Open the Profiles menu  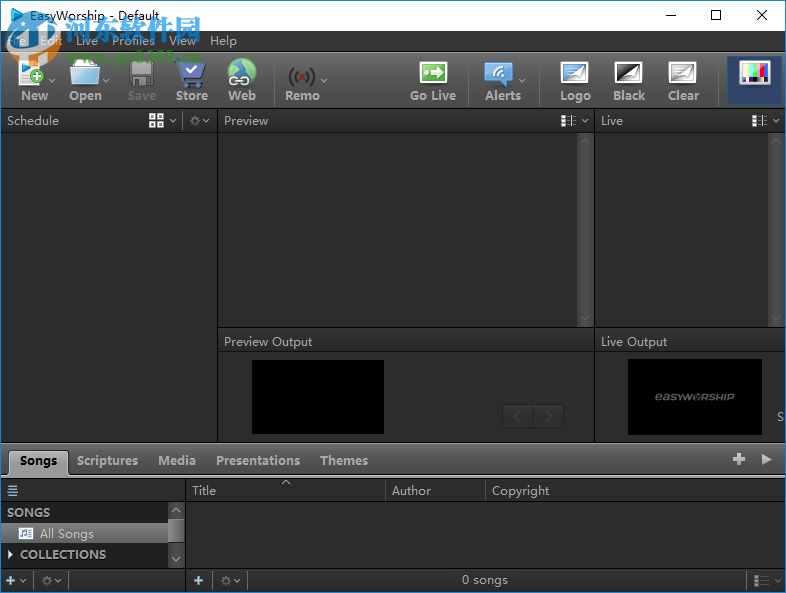(x=132, y=41)
